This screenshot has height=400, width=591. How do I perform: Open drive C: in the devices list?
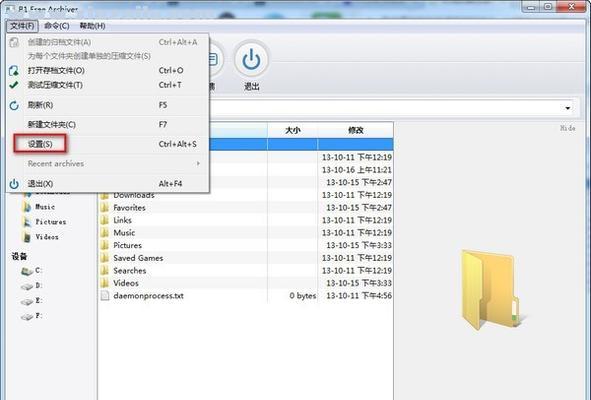coord(38,270)
